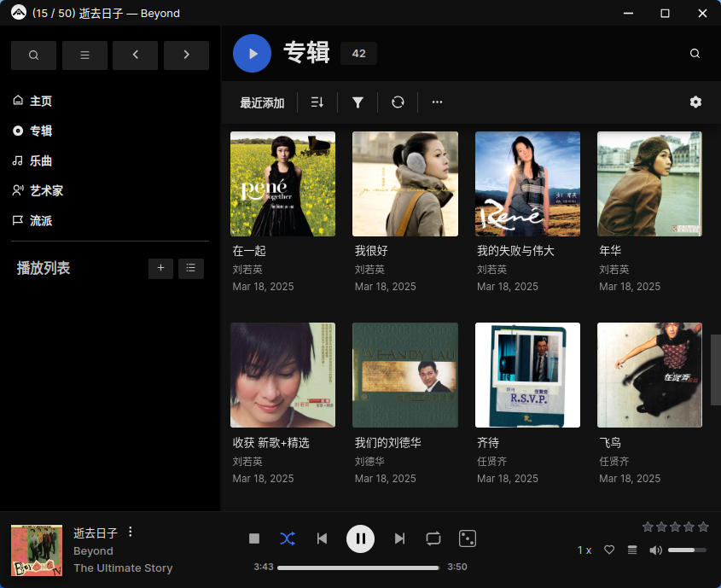Click artist 刘德华 under album
Image resolution: width=721 pixels, height=588 pixels.
(369, 461)
